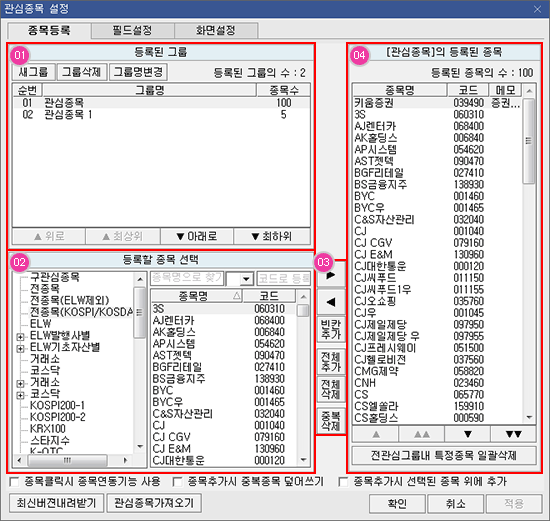The height and width of the screenshot is (521, 550).
Task: Click the registered stocks list scrollbar thumb
Action: click(x=529, y=141)
